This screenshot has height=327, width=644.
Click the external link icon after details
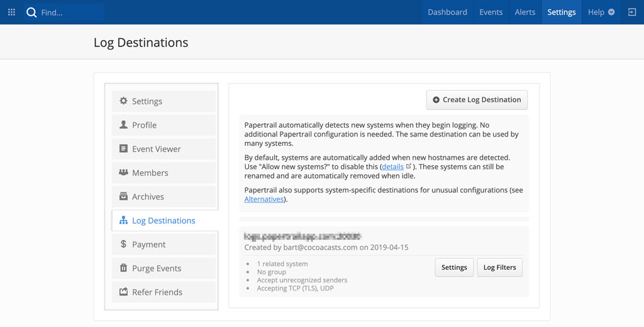click(x=409, y=167)
